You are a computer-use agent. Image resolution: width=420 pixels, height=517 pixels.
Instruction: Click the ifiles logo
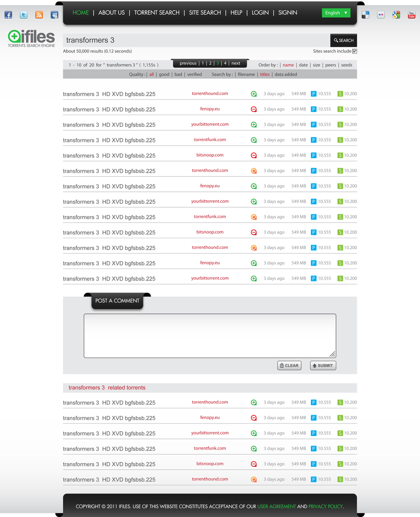[31, 39]
